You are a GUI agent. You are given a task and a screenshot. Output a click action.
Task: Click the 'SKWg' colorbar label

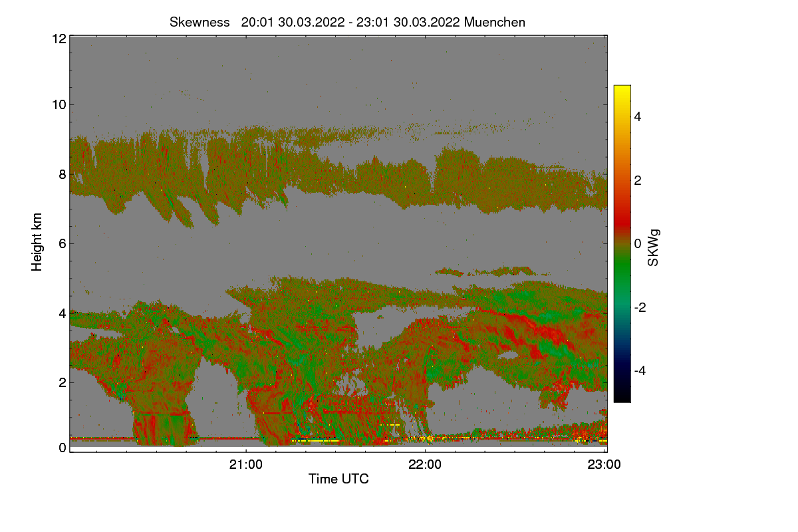[654, 247]
